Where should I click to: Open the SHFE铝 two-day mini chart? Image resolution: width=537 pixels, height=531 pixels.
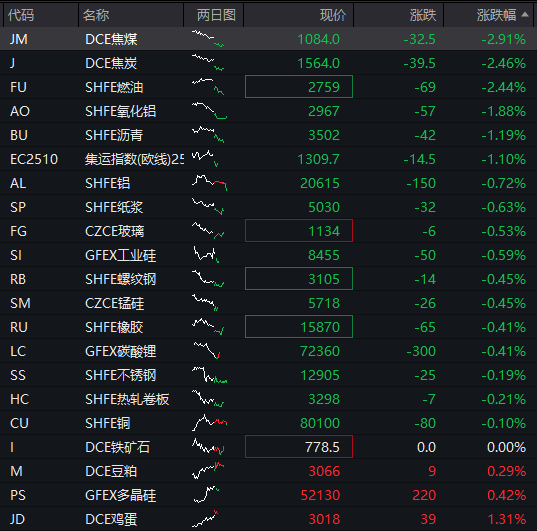pos(209,183)
